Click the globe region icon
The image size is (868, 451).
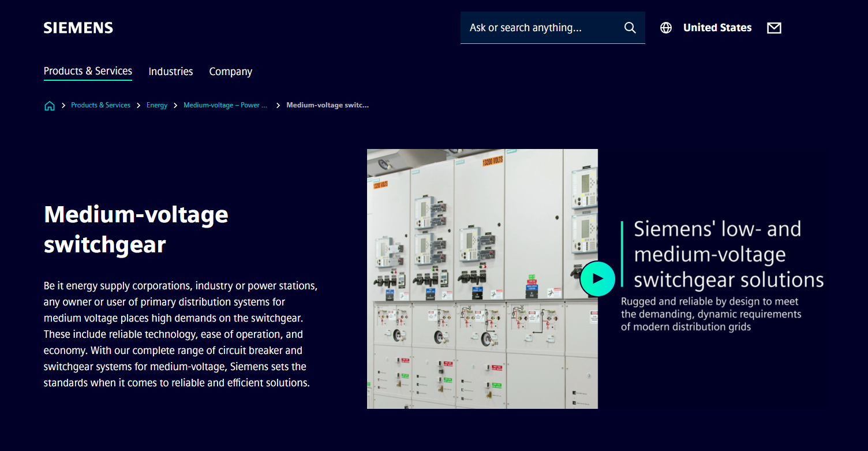(666, 28)
